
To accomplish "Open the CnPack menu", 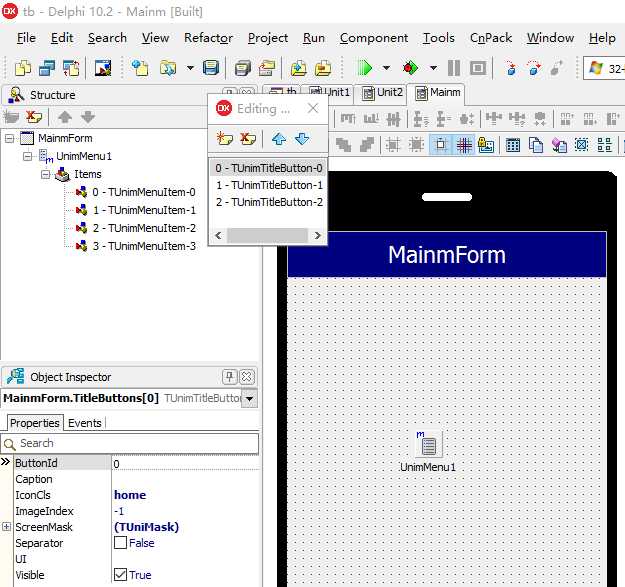I will (491, 38).
